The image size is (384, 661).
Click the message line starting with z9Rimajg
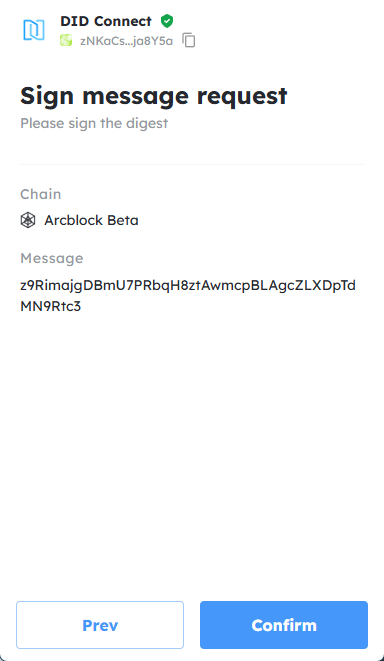tap(188, 286)
